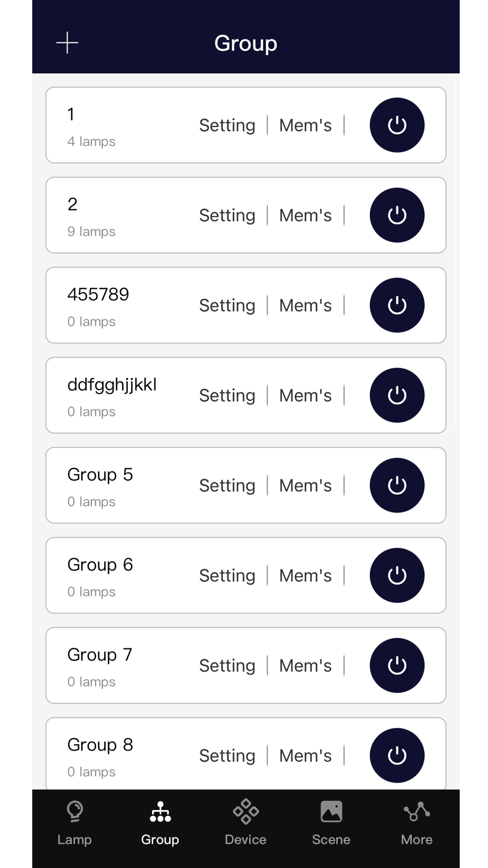Toggle power for Group 5
488x868 pixels.
(x=397, y=485)
